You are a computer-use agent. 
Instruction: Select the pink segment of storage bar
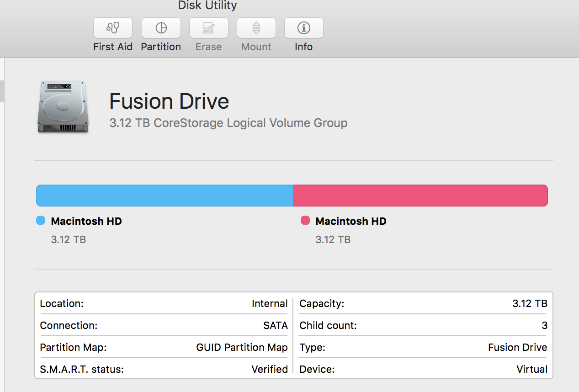coord(420,196)
